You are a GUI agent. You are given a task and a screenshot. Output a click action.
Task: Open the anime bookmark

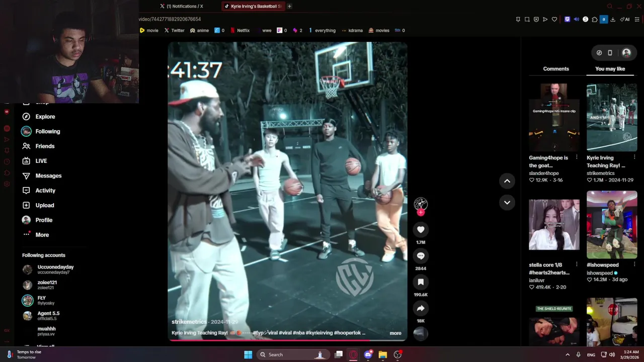click(199, 30)
